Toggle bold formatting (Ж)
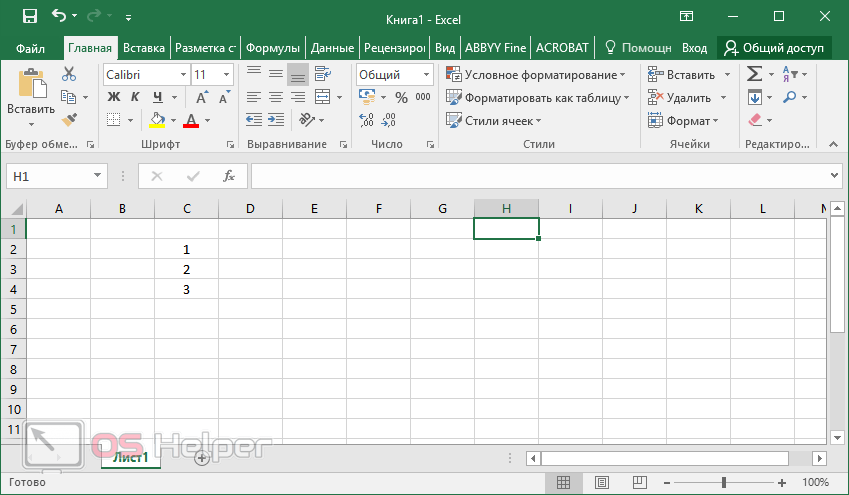The height and width of the screenshot is (495, 849). tap(113, 98)
